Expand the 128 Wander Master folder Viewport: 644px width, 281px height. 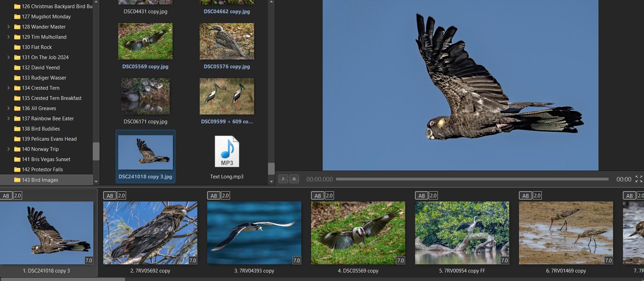tap(8, 27)
